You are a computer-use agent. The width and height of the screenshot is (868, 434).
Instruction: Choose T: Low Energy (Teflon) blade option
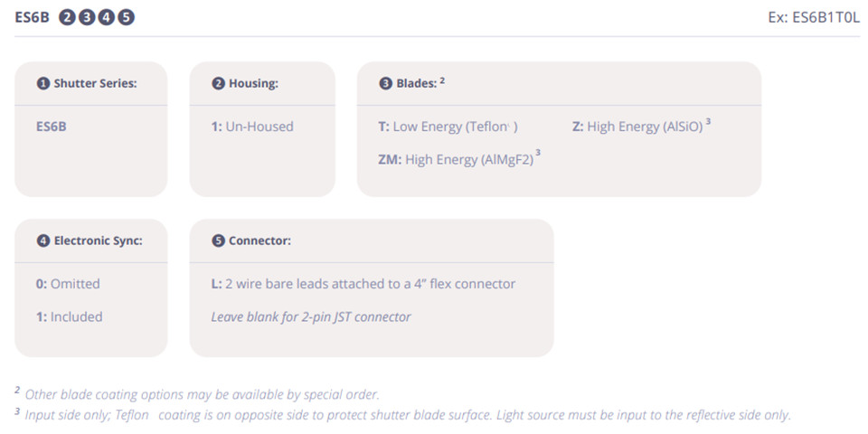click(x=448, y=127)
